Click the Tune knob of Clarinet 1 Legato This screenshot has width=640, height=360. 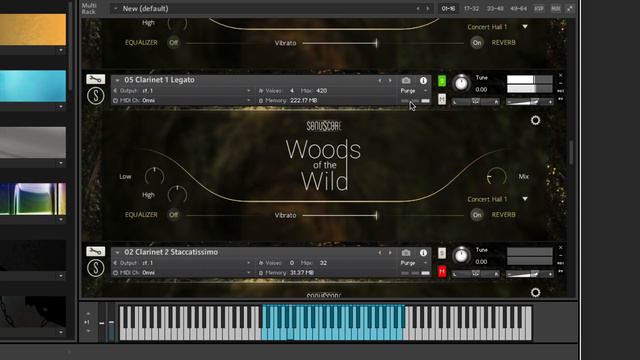(x=461, y=84)
